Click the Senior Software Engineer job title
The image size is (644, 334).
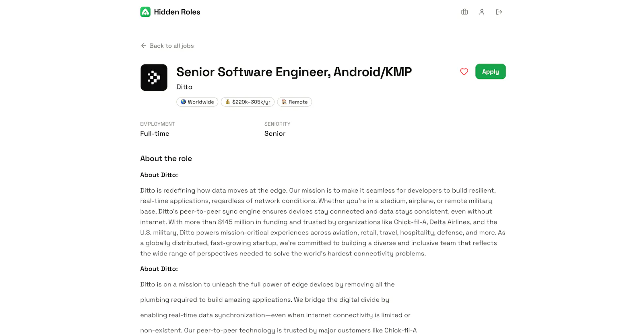(294, 72)
